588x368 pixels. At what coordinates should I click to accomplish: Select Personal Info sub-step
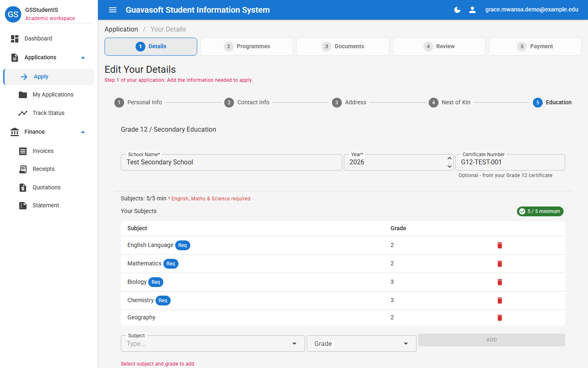pos(138,103)
